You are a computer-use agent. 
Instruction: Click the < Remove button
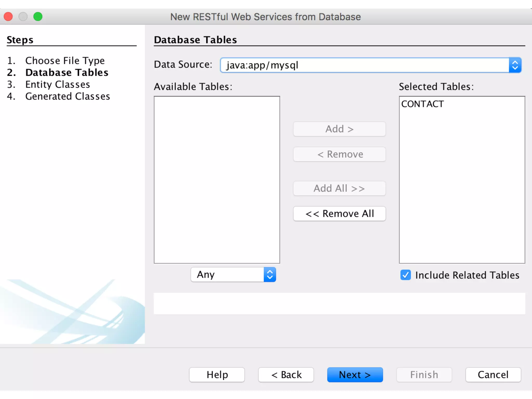click(339, 154)
